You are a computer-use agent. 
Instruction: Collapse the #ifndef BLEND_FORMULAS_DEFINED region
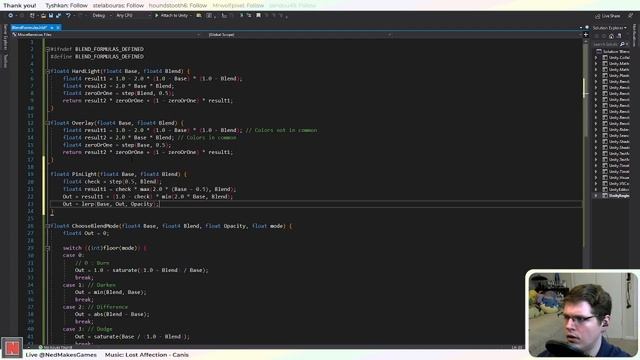(48, 49)
